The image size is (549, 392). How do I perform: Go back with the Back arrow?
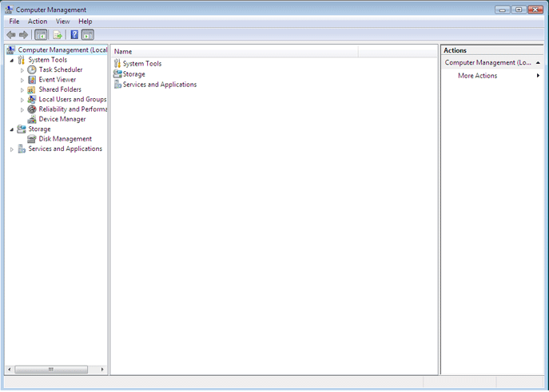pyautogui.click(x=11, y=34)
